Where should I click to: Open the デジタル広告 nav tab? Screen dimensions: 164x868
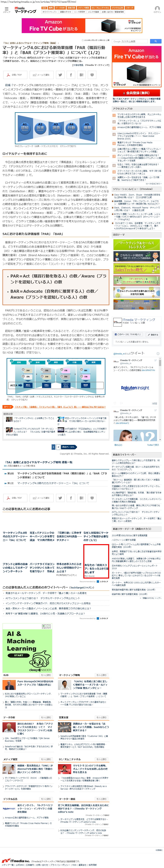(x=117, y=8)
